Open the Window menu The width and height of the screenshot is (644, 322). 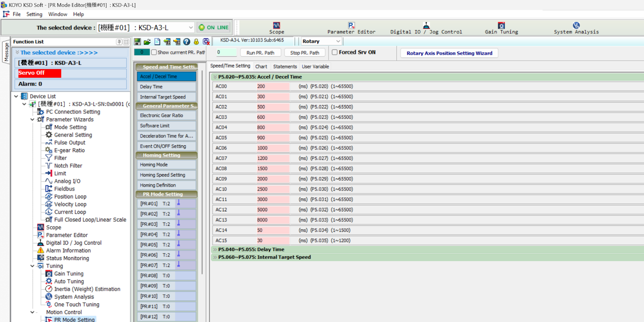(58, 14)
